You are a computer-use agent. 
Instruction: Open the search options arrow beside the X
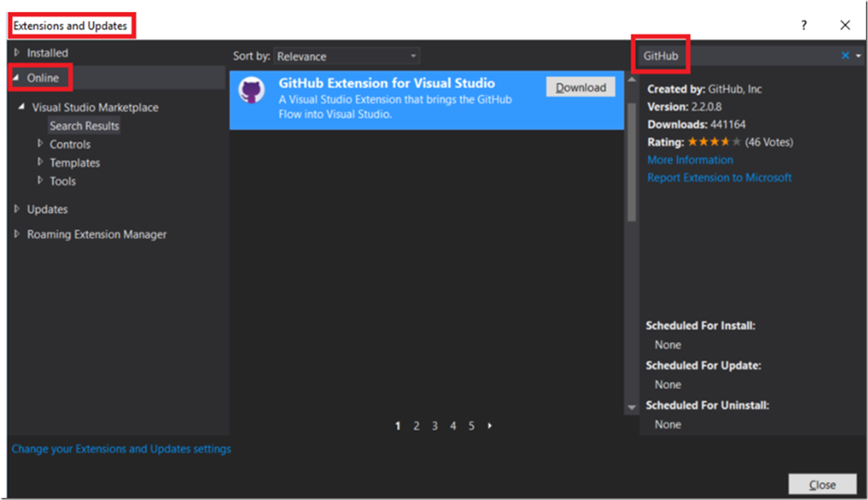[858, 55]
